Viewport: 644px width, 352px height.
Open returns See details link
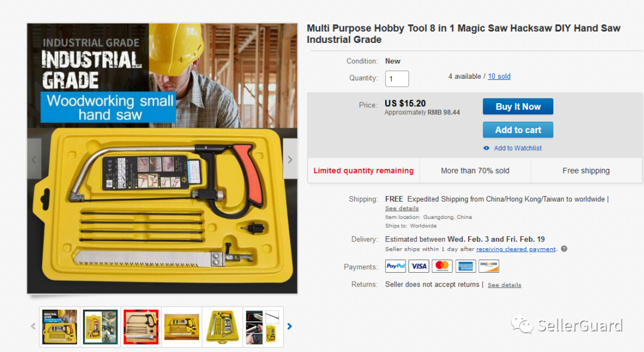(x=504, y=285)
